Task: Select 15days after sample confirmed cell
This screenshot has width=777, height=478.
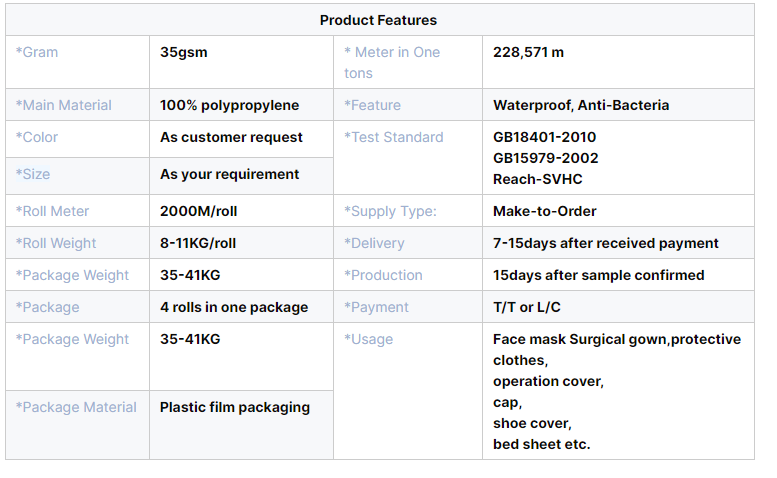Action: (x=598, y=275)
